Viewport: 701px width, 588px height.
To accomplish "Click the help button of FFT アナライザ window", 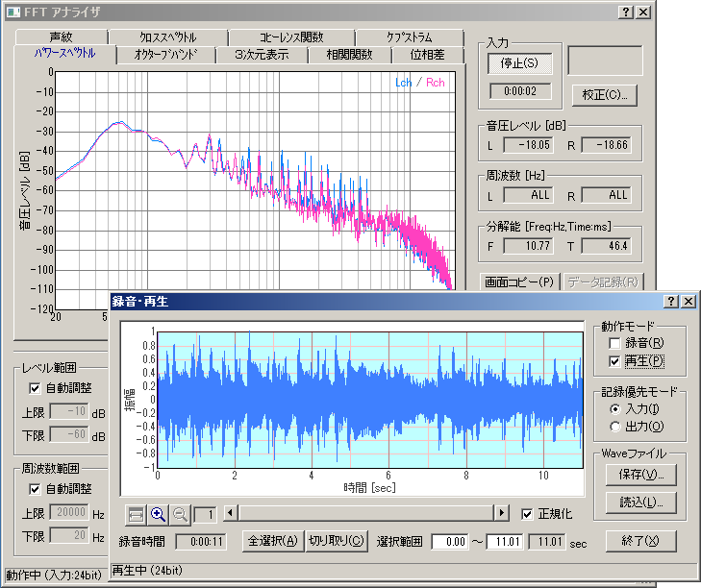I will 626,12.
